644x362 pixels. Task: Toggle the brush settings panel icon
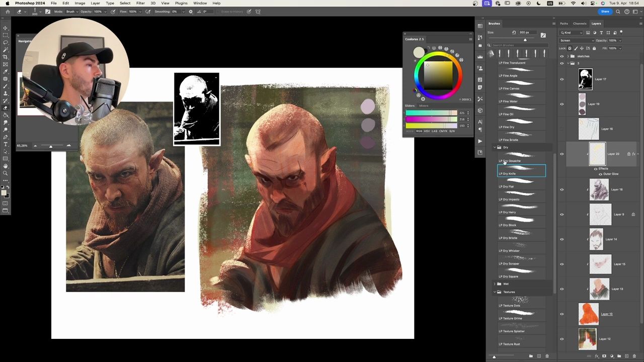pyautogui.click(x=47, y=12)
